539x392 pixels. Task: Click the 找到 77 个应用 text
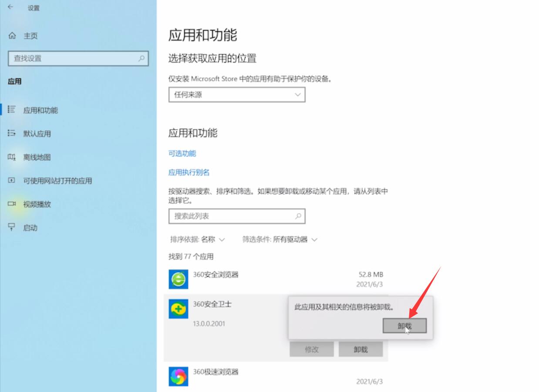click(x=191, y=257)
